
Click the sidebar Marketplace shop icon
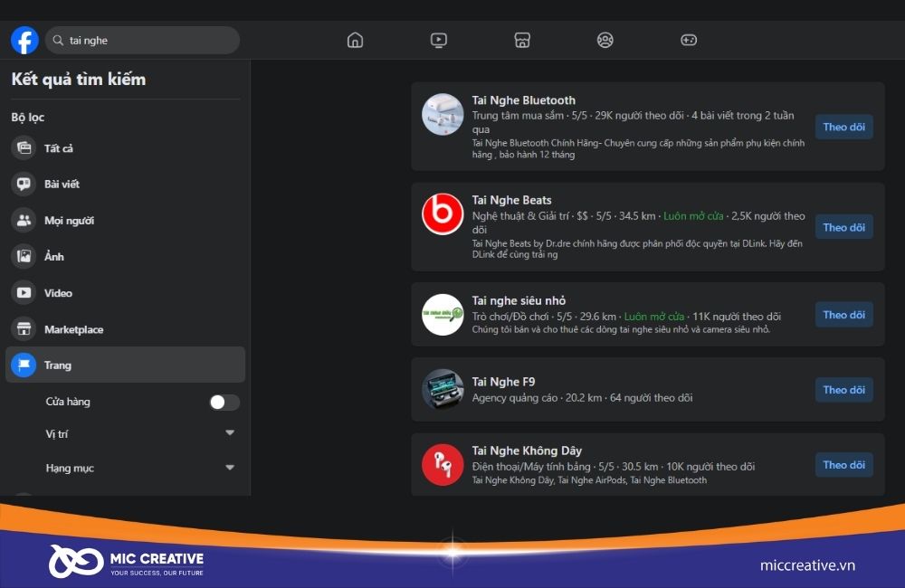pyautogui.click(x=24, y=329)
